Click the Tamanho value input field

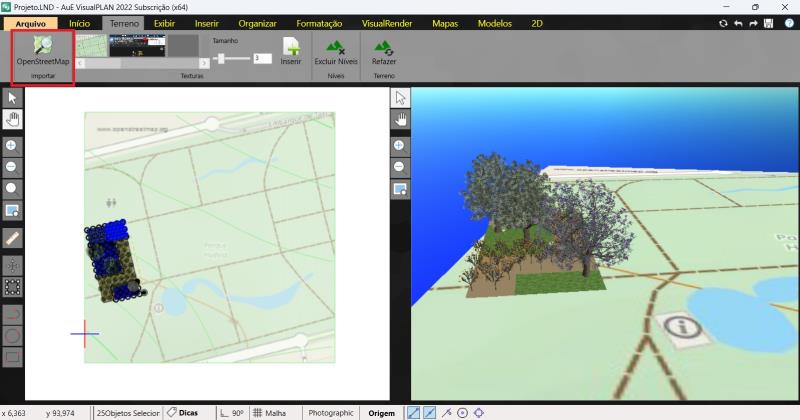262,59
